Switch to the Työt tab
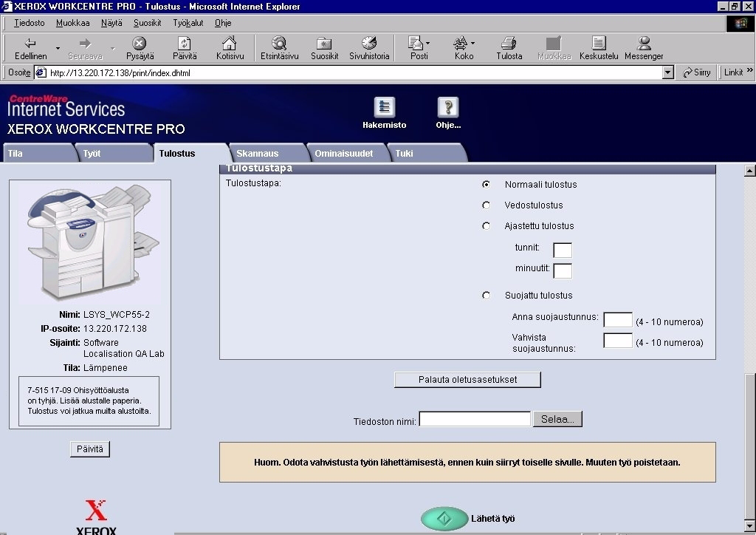 [x=114, y=154]
